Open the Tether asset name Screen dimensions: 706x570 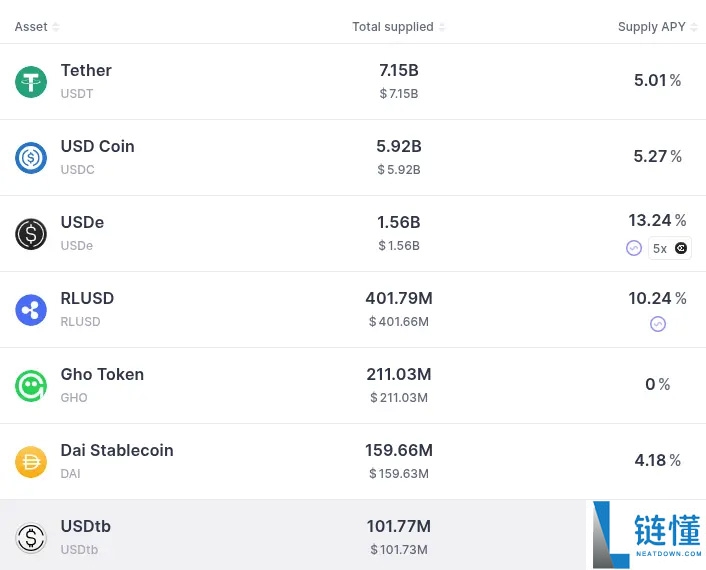click(86, 70)
